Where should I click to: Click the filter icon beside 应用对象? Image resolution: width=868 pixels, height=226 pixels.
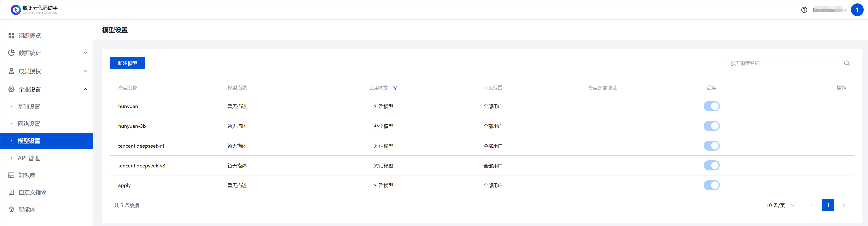pos(395,88)
